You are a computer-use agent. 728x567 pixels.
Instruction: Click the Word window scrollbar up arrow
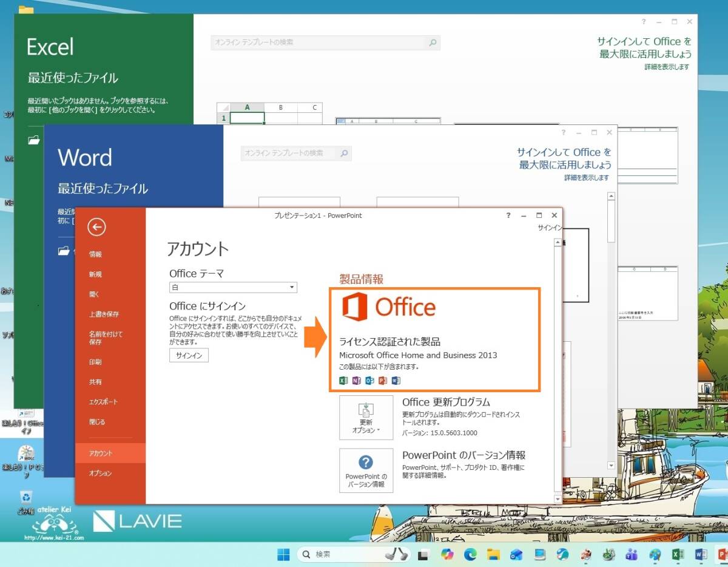coord(612,197)
